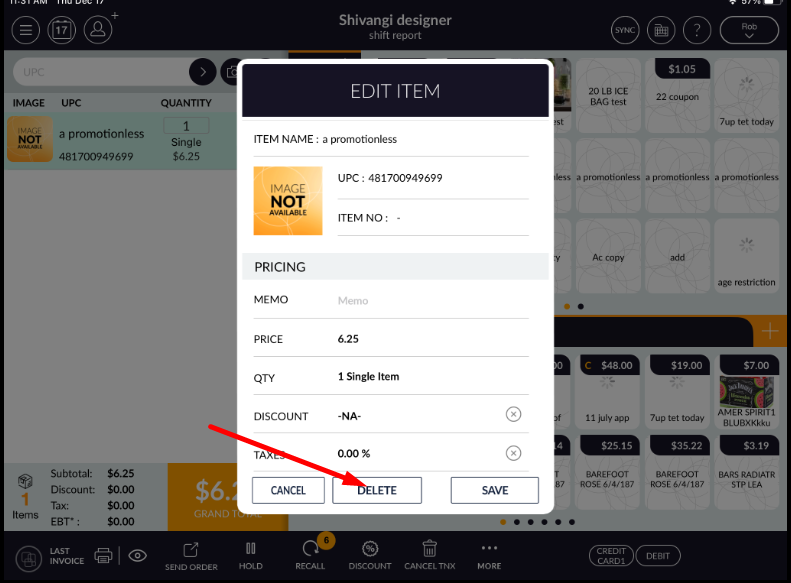
Task: Clear the Taxes value with X
Action: pos(513,453)
